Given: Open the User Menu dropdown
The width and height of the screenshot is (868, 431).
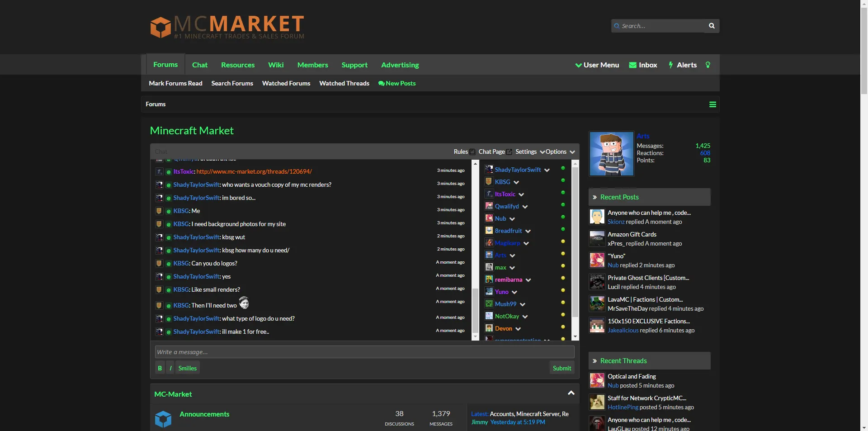Looking at the screenshot, I should (597, 65).
